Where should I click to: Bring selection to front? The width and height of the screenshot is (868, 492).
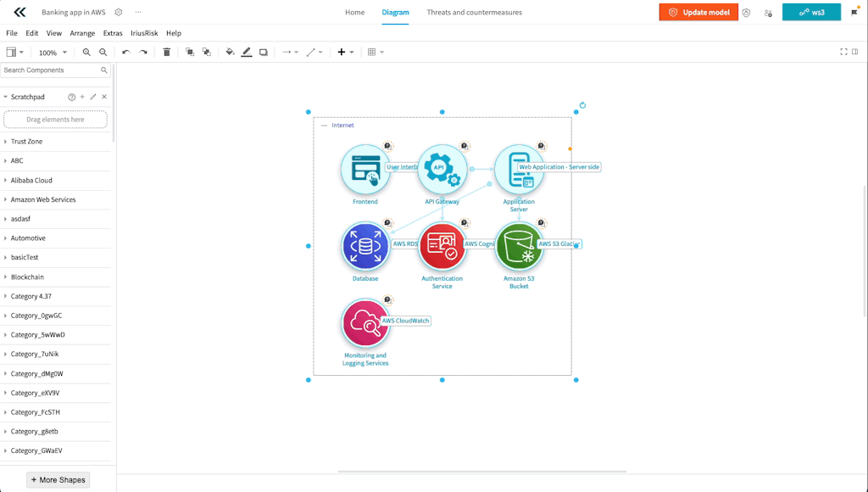point(190,52)
